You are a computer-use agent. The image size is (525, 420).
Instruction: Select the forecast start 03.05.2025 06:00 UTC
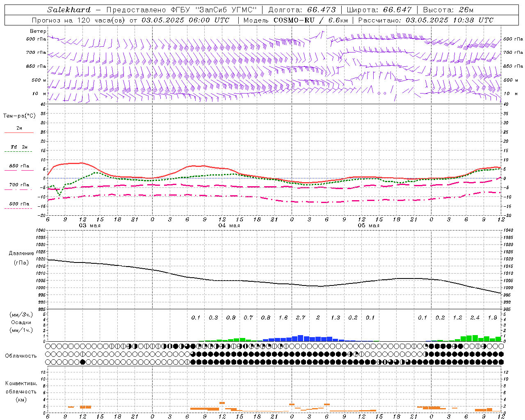tap(186, 20)
